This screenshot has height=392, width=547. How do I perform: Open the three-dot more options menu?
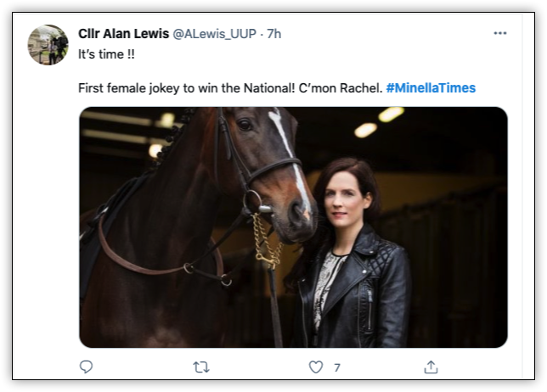(x=500, y=33)
